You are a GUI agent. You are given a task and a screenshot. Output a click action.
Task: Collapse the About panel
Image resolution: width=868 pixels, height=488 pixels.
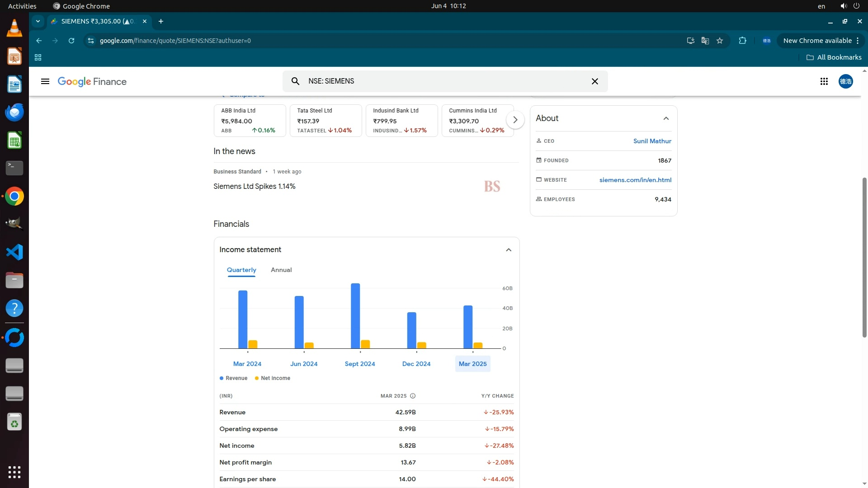[x=665, y=118]
